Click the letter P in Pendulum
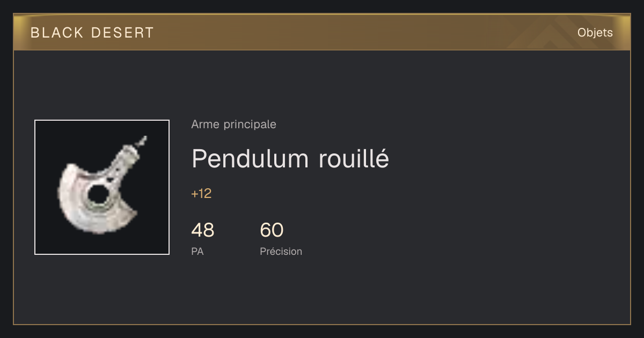The height and width of the screenshot is (338, 644). pyautogui.click(x=200, y=158)
